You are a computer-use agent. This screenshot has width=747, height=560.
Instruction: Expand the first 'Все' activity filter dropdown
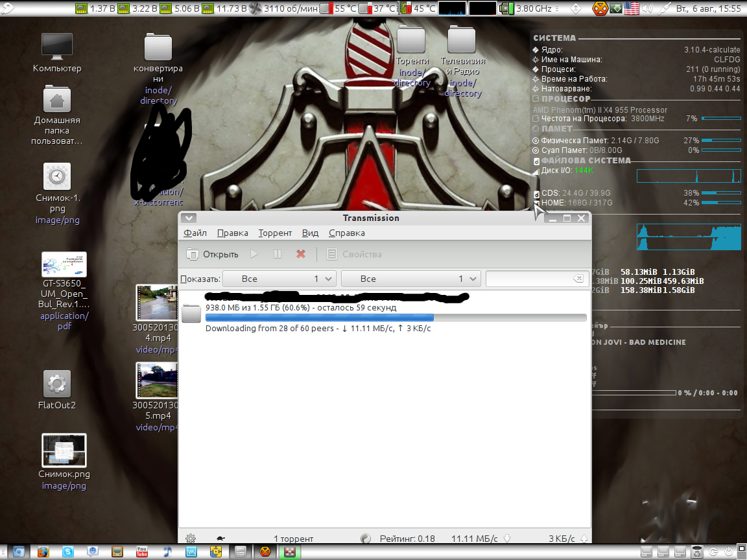[279, 279]
